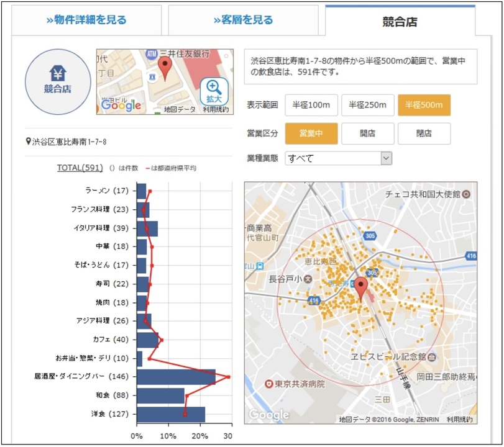The image size is (504, 447).
Task: Click the 寿司 (22) label
Action: [112, 284]
